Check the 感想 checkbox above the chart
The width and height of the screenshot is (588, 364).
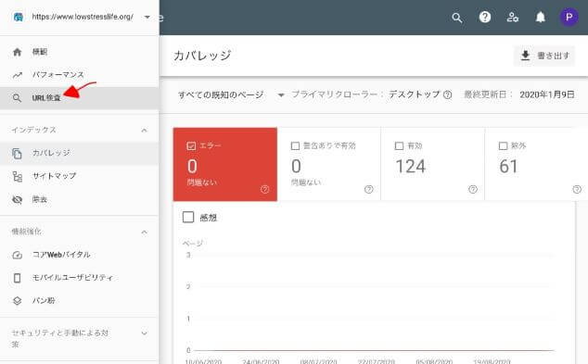point(188,217)
